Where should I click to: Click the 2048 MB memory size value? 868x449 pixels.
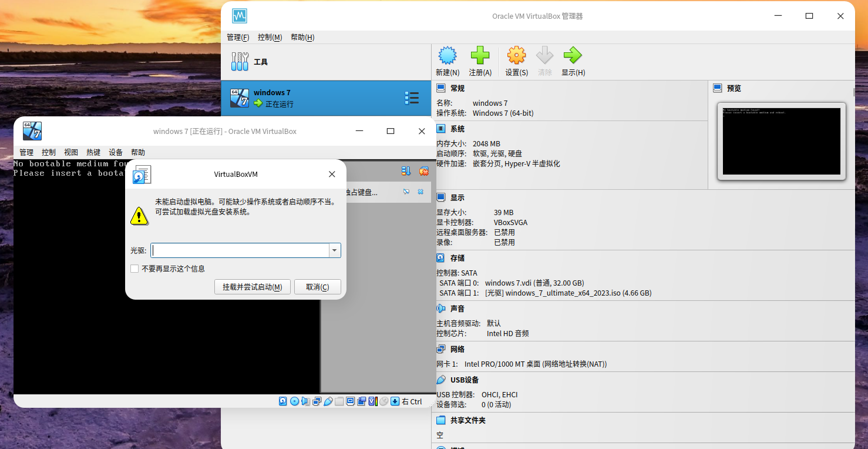pos(486,143)
